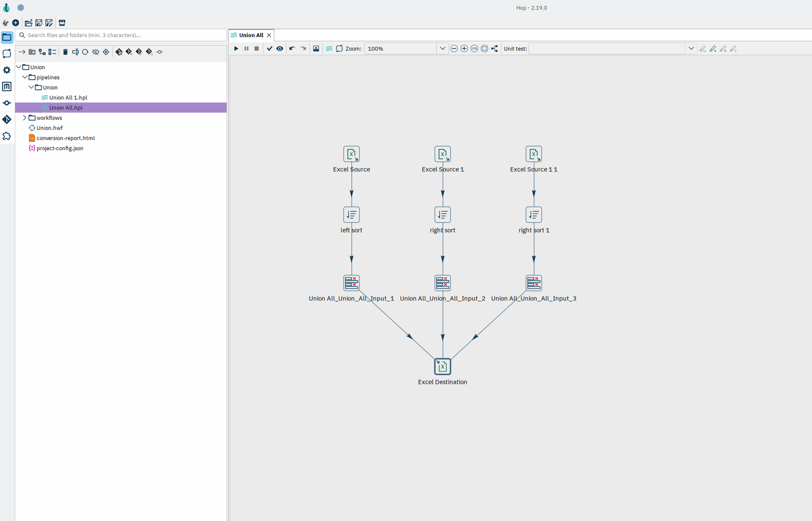The image size is (812, 521).
Task: Open the Metadata perspective icon
Action: click(x=7, y=87)
